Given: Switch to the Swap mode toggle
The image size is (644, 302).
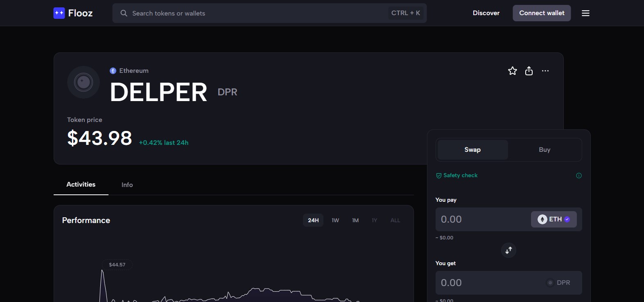Looking at the screenshot, I should 472,150.
